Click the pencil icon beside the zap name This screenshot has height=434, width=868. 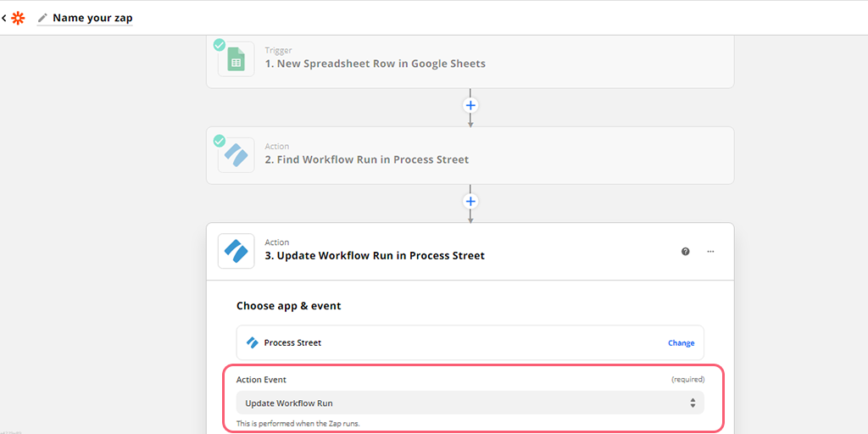[42, 19]
